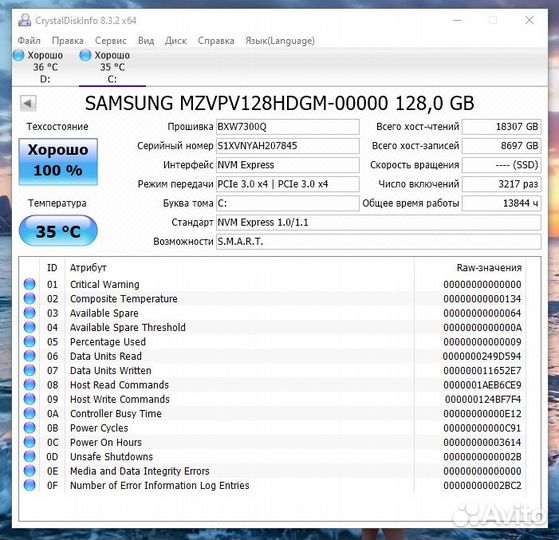559x540 pixels.
Task: Select the Data Units Written attribute name
Action: [111, 370]
